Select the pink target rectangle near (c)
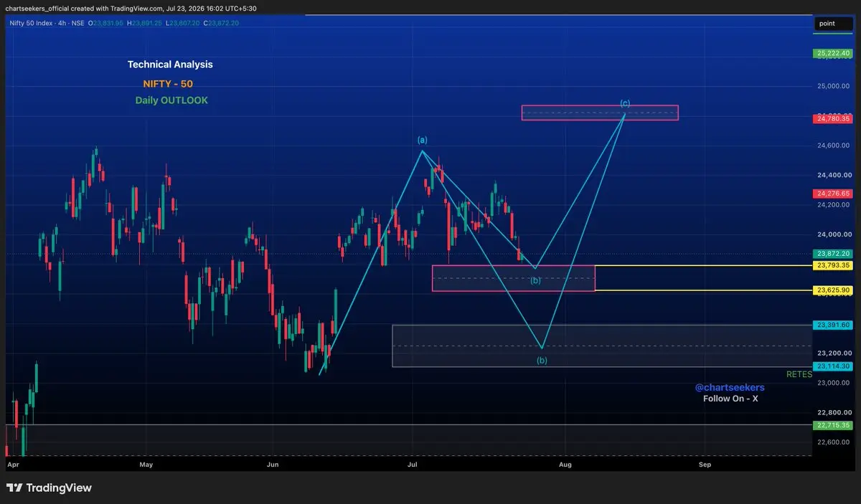 600,113
